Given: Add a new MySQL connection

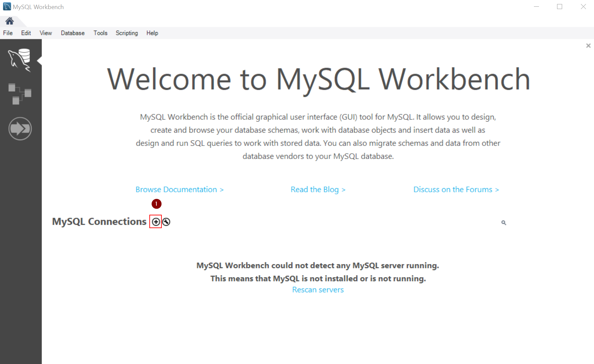Looking at the screenshot, I should click(156, 222).
